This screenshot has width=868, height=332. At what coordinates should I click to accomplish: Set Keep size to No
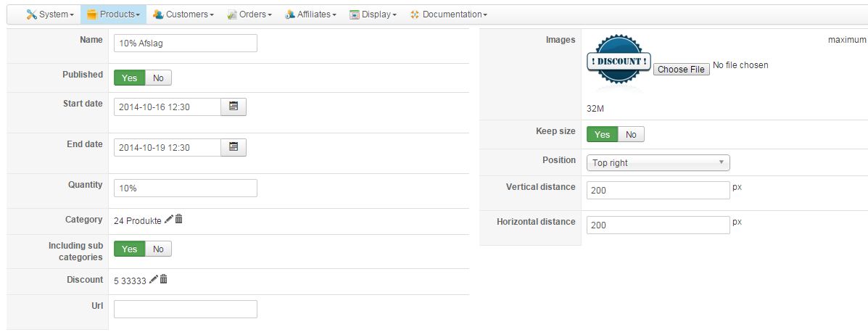pyautogui.click(x=631, y=135)
